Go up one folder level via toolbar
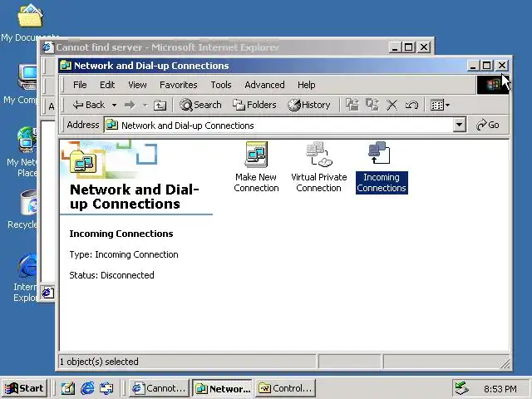Image resolution: width=532 pixels, height=399 pixels. pos(160,106)
